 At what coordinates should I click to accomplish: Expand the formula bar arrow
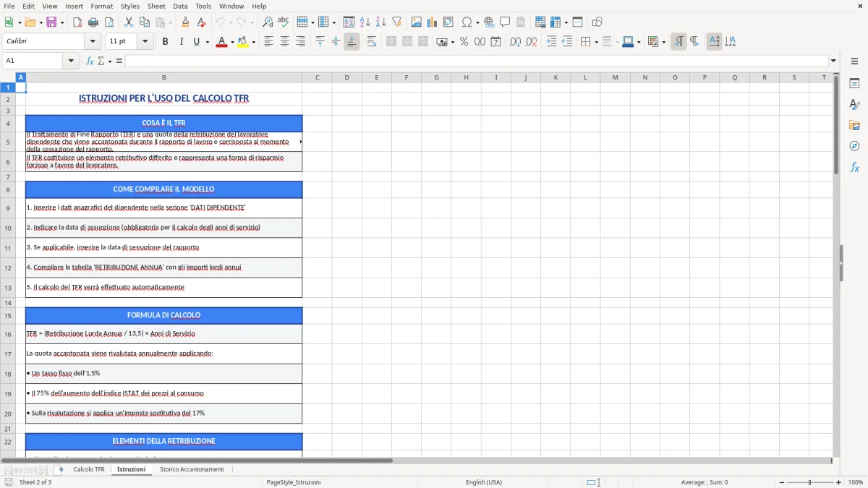(x=833, y=61)
